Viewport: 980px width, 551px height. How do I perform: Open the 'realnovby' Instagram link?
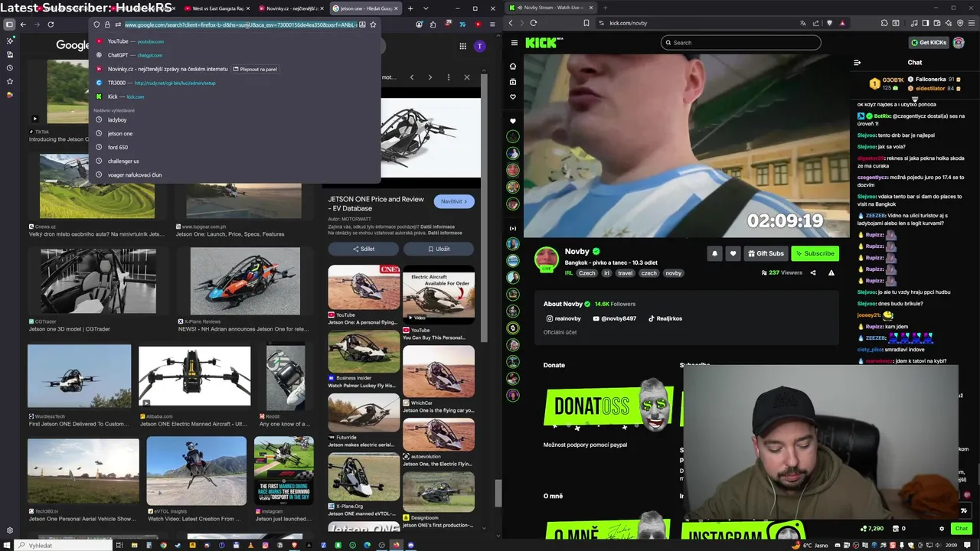point(563,318)
